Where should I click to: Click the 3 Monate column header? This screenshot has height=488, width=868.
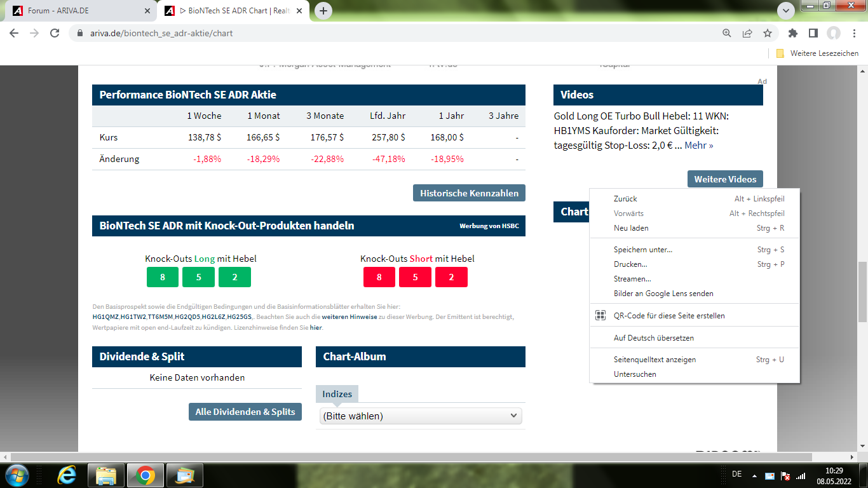click(325, 116)
